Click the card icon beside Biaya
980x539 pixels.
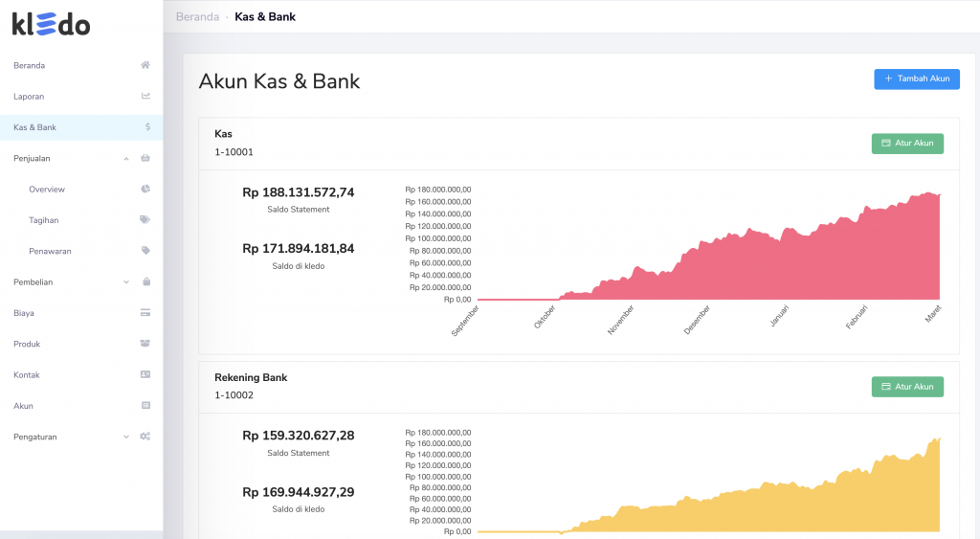click(x=145, y=313)
